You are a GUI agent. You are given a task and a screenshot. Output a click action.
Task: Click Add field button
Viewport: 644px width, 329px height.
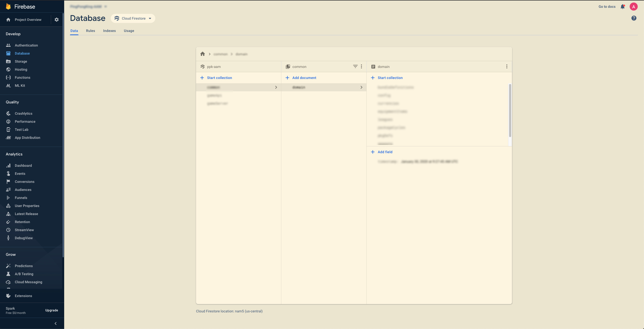coord(382,152)
